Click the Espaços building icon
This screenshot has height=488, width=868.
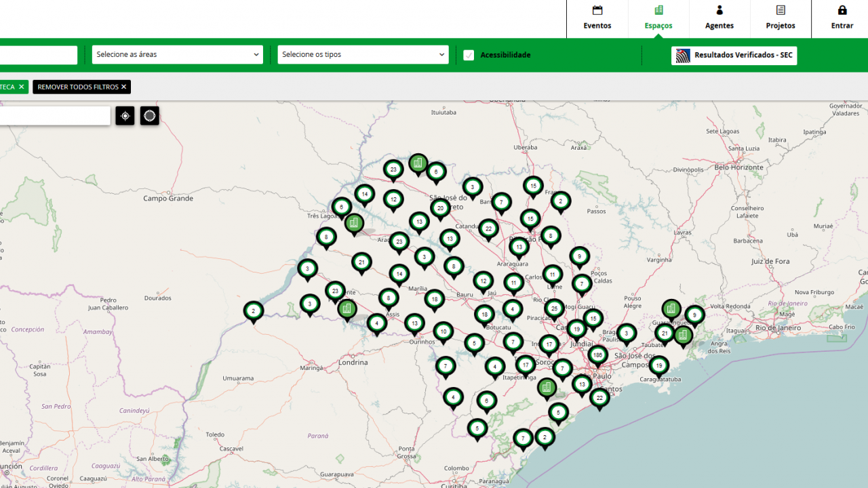point(658,10)
